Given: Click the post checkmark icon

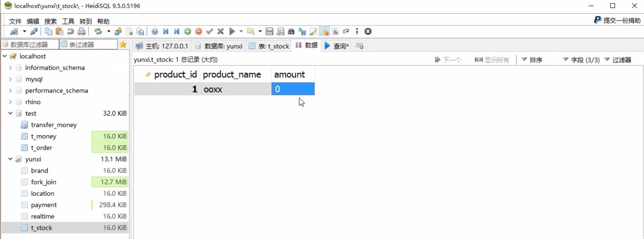Looking at the screenshot, I should pos(210,31).
